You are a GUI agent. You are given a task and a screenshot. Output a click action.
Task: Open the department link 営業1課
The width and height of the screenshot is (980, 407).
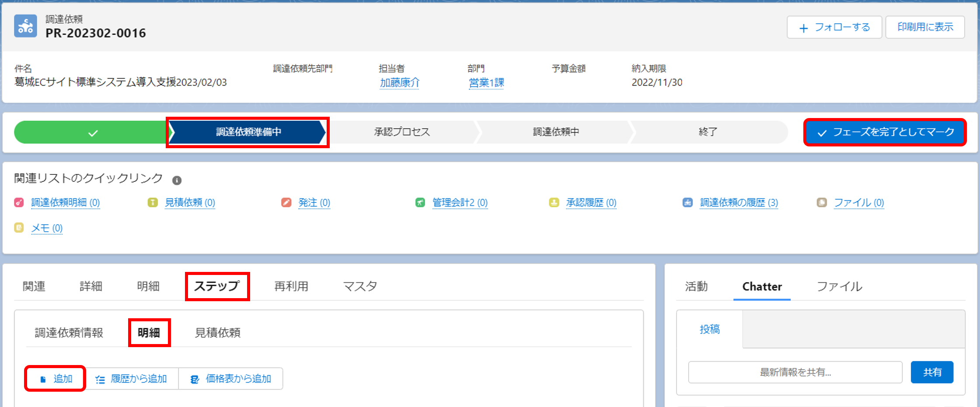(x=486, y=82)
